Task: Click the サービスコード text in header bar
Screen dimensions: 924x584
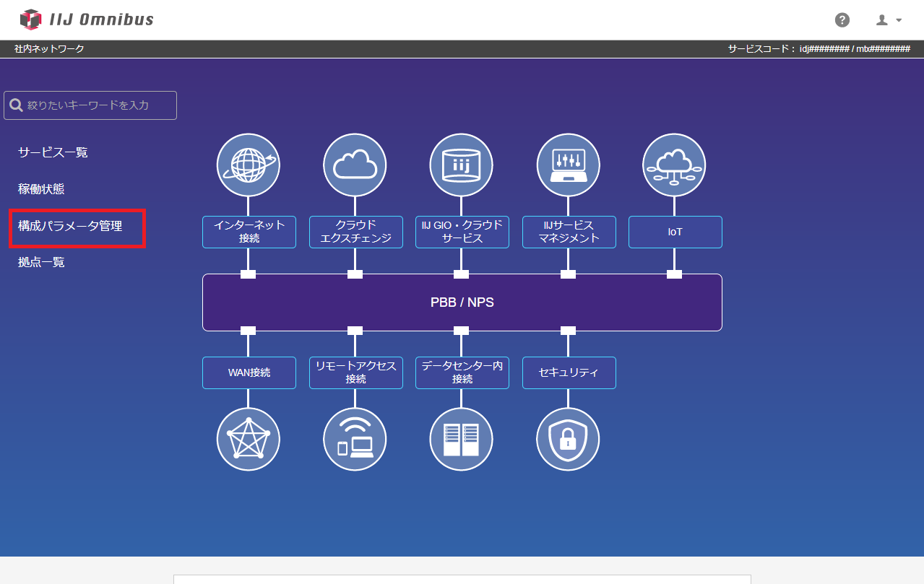Action: [819, 49]
